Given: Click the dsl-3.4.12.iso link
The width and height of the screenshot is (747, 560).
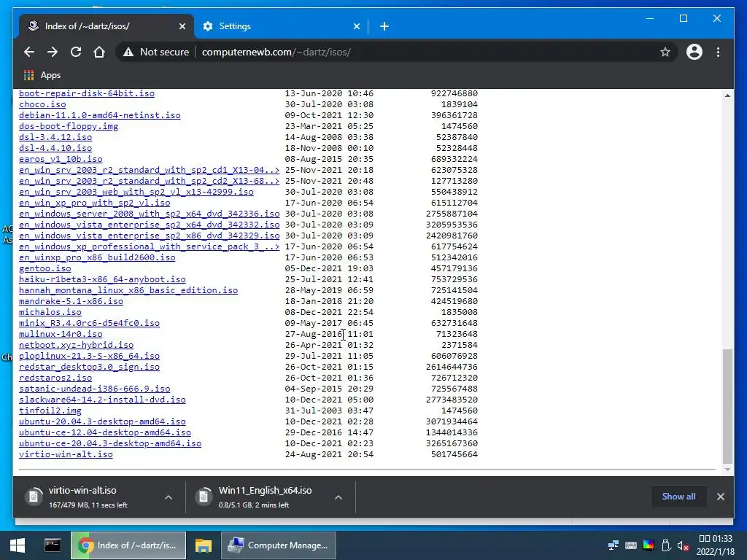Looking at the screenshot, I should pyautogui.click(x=55, y=137).
